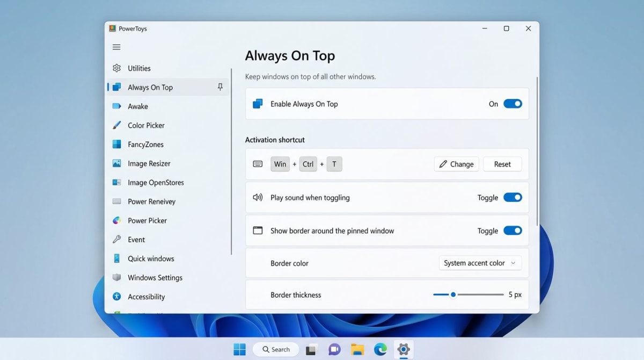Click the taskbar Search box
The width and height of the screenshot is (644, 360).
276,349
